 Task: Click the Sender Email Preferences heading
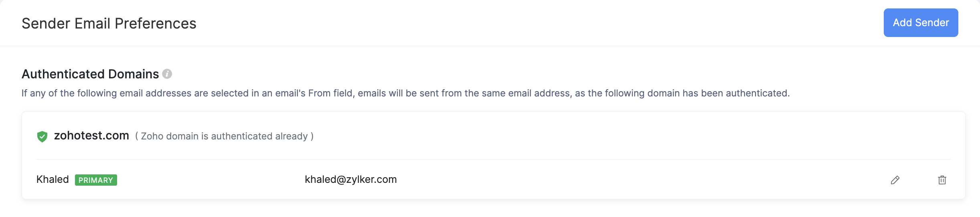point(109,24)
